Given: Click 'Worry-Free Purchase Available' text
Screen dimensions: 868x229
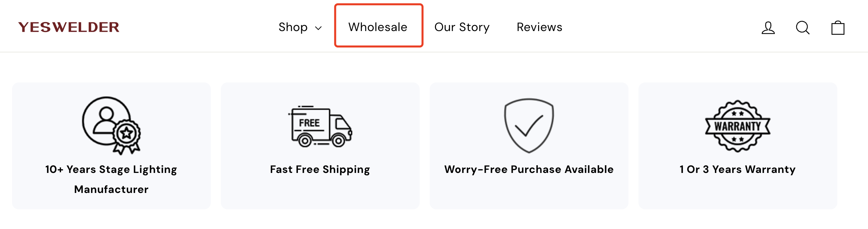Looking at the screenshot, I should [529, 169].
